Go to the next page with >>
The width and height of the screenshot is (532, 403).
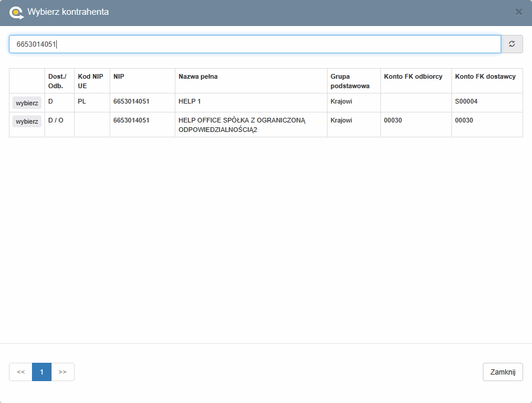coord(63,372)
